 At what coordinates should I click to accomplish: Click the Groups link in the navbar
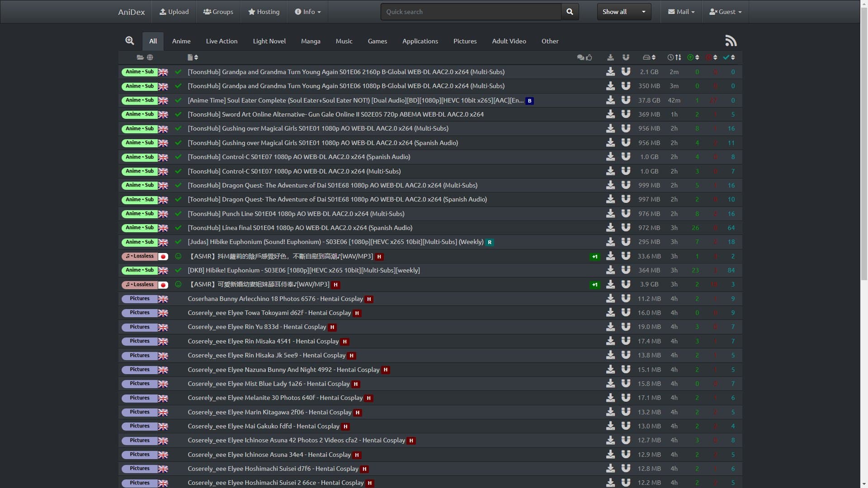pos(218,11)
